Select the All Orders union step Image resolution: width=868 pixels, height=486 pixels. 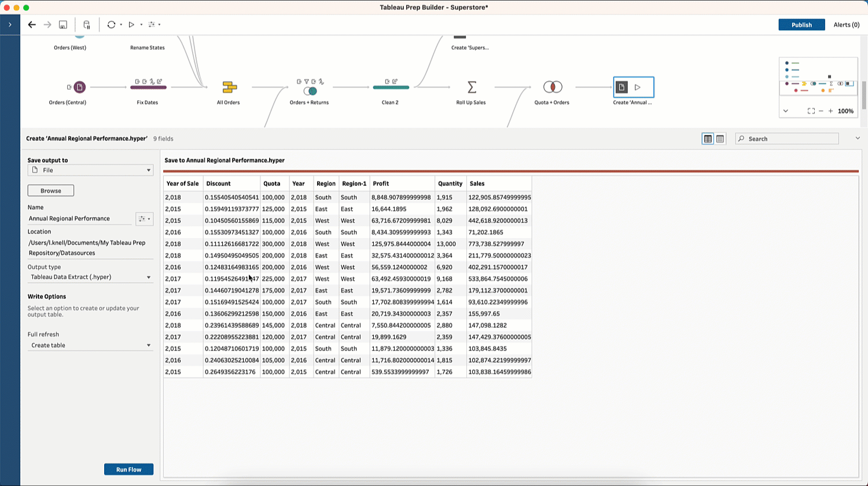tap(229, 87)
